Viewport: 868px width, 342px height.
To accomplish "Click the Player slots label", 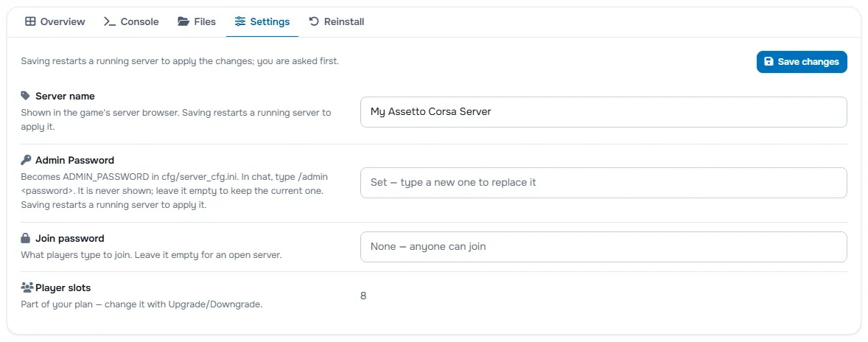I will [63, 287].
